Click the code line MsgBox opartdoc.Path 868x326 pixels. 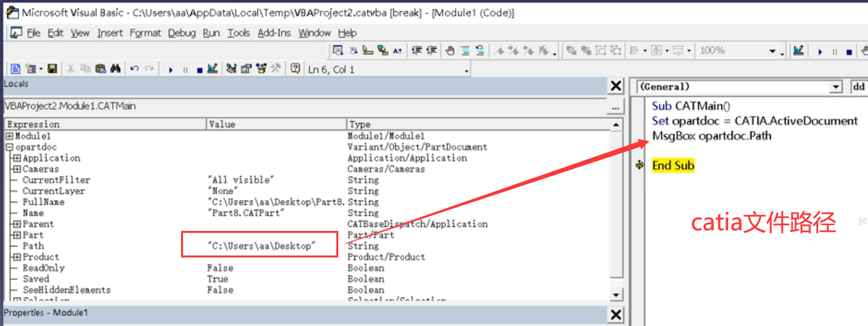pos(711,136)
